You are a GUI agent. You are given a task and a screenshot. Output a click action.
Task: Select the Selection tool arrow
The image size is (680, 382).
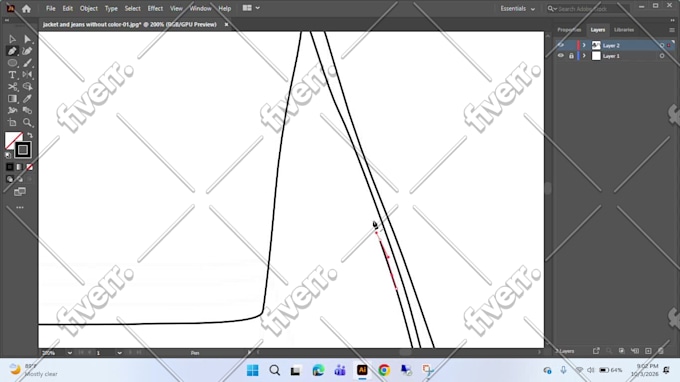[x=12, y=39]
